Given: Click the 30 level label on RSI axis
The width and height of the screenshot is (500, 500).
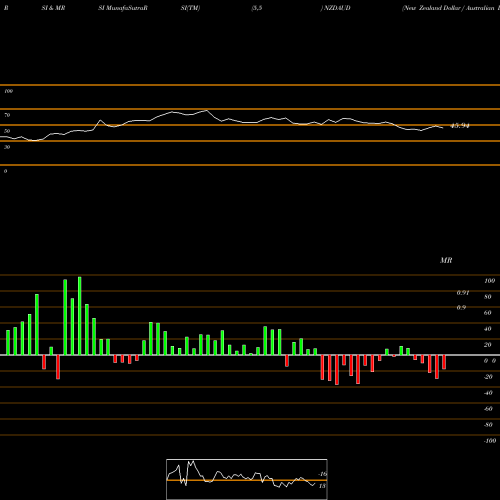Looking at the screenshot, I should tap(7, 147).
